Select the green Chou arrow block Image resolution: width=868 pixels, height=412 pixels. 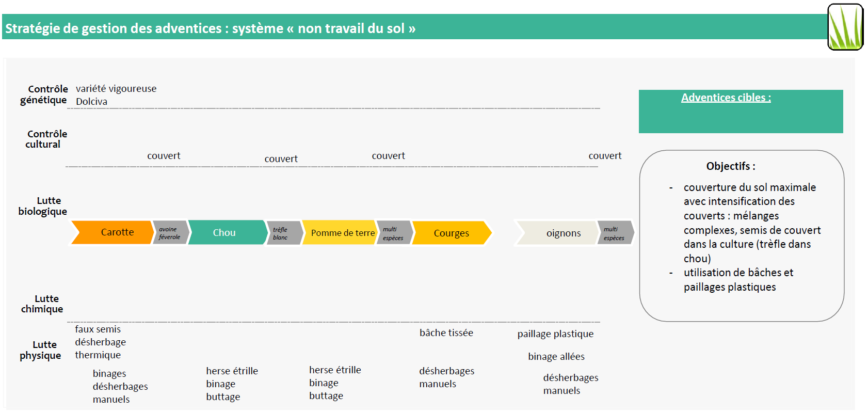(x=228, y=232)
